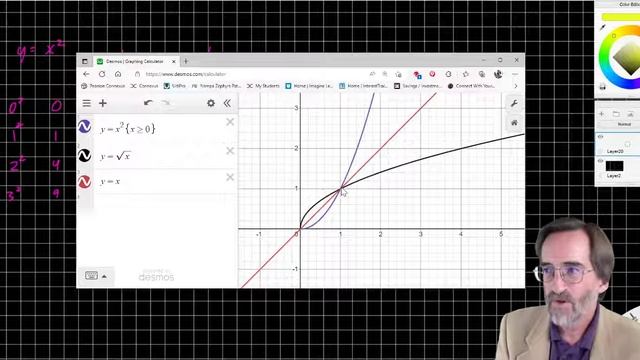Toggle visibility of y=x line

pyautogui.click(x=84, y=181)
